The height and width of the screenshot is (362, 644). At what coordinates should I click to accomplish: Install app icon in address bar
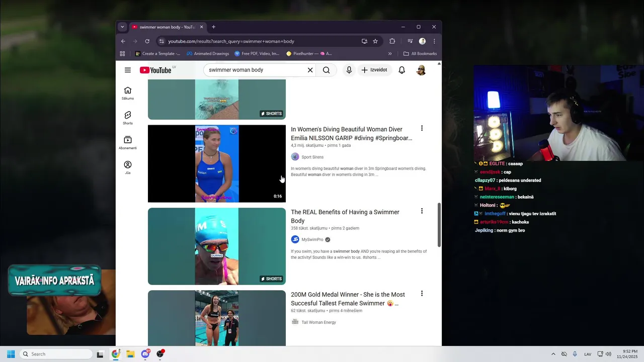364,41
